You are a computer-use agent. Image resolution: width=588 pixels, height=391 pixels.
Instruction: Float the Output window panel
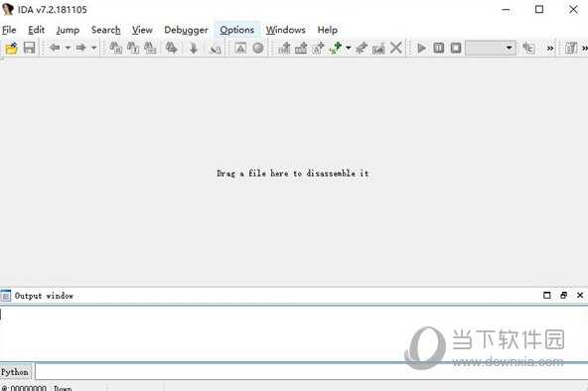pyautogui.click(x=563, y=295)
